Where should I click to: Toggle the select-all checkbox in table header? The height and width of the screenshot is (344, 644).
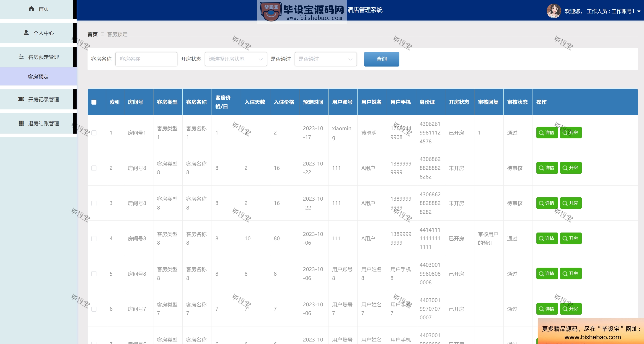[94, 102]
